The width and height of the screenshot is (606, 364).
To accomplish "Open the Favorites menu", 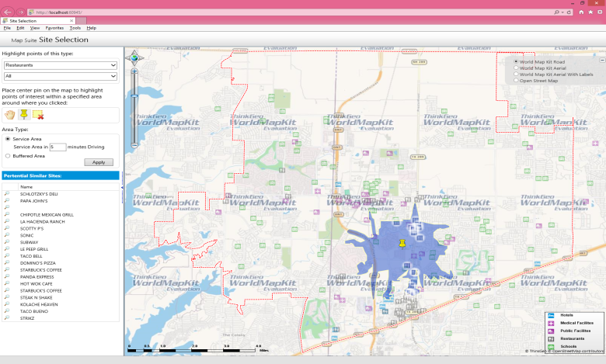I will tap(54, 28).
